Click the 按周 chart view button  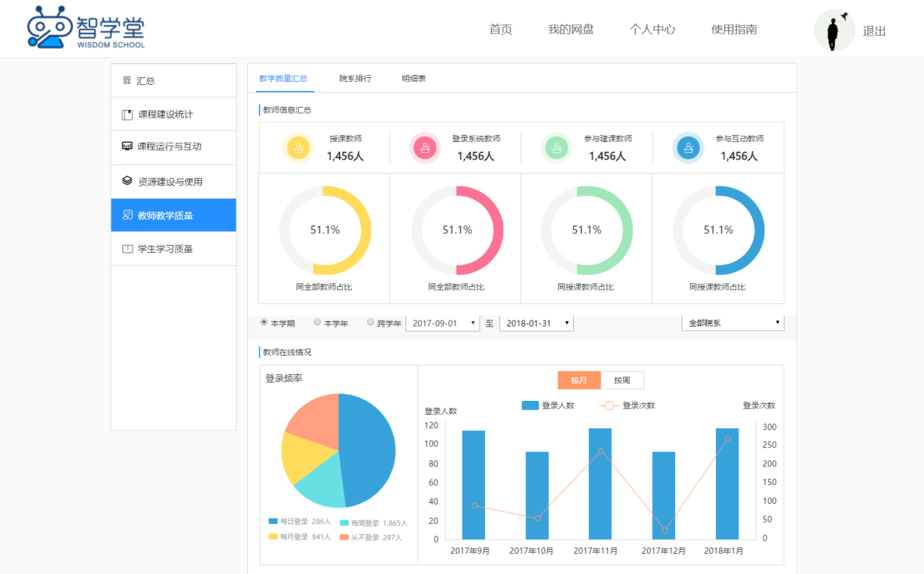click(x=621, y=381)
